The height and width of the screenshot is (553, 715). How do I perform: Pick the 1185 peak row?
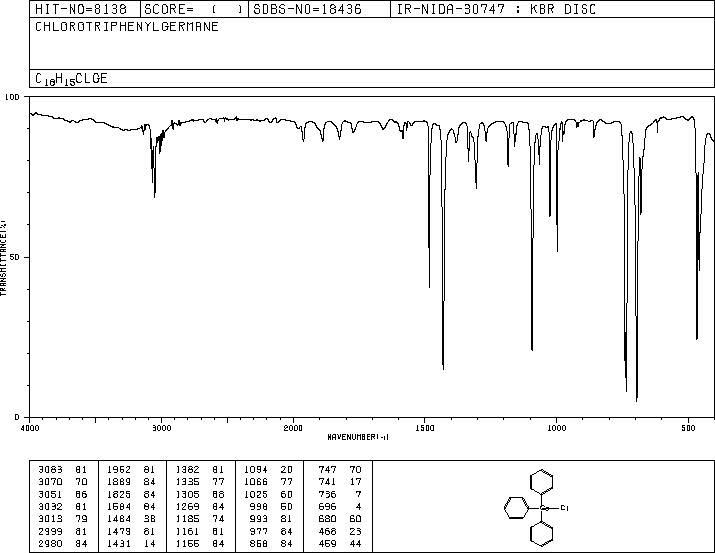click(x=200, y=519)
